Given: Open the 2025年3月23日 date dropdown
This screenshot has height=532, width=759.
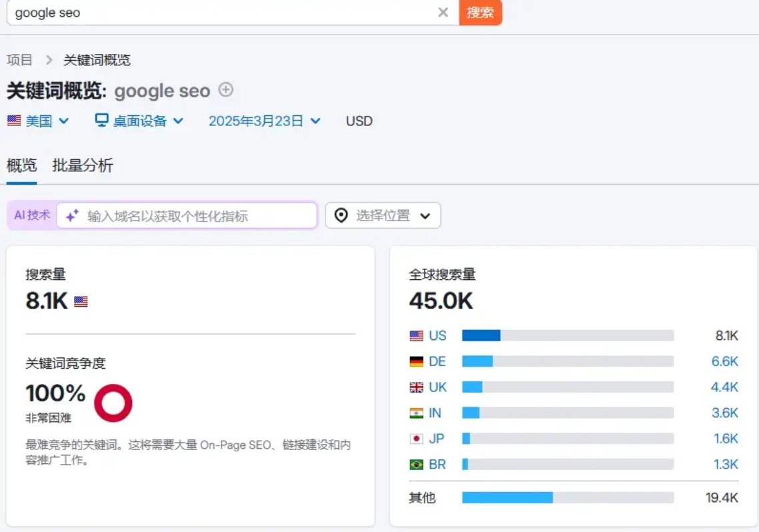Looking at the screenshot, I should point(264,121).
